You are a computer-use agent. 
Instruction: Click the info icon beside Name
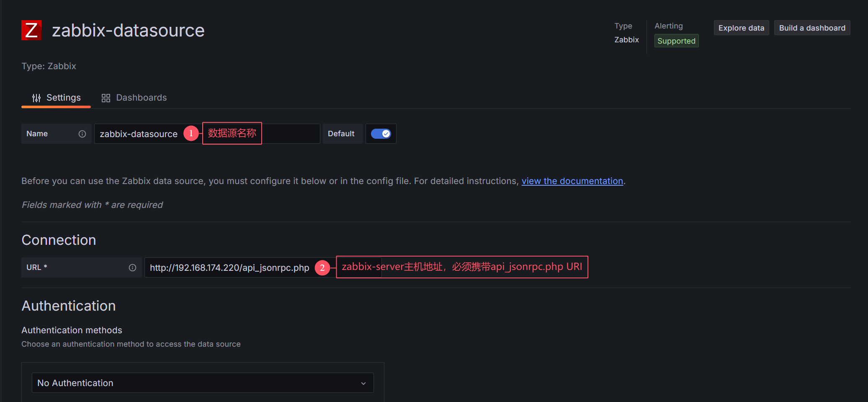coord(82,134)
